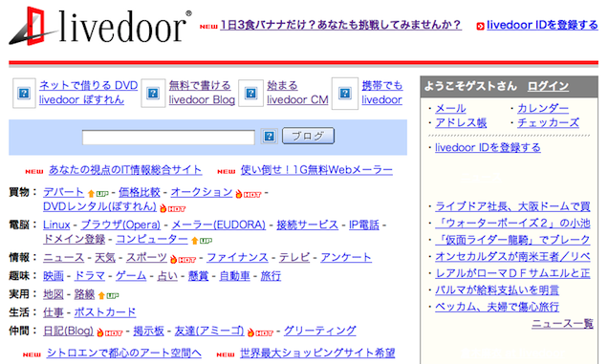Click sidebar livedoor IDを登録する link
The height and width of the screenshot is (364, 608).
point(488,148)
